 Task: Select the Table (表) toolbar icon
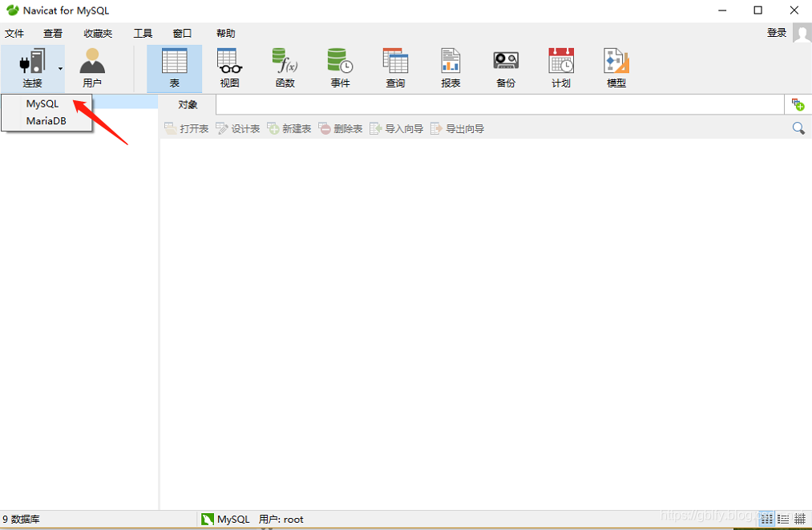(175, 68)
